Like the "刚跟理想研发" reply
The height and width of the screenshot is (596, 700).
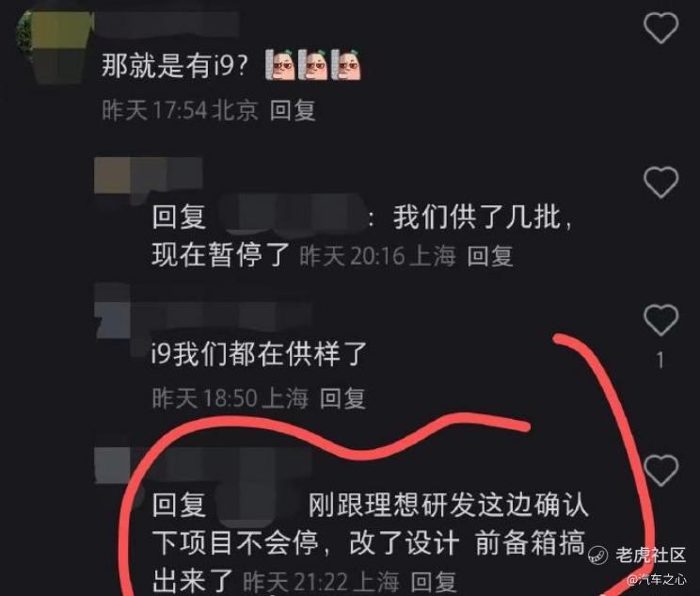click(x=660, y=470)
